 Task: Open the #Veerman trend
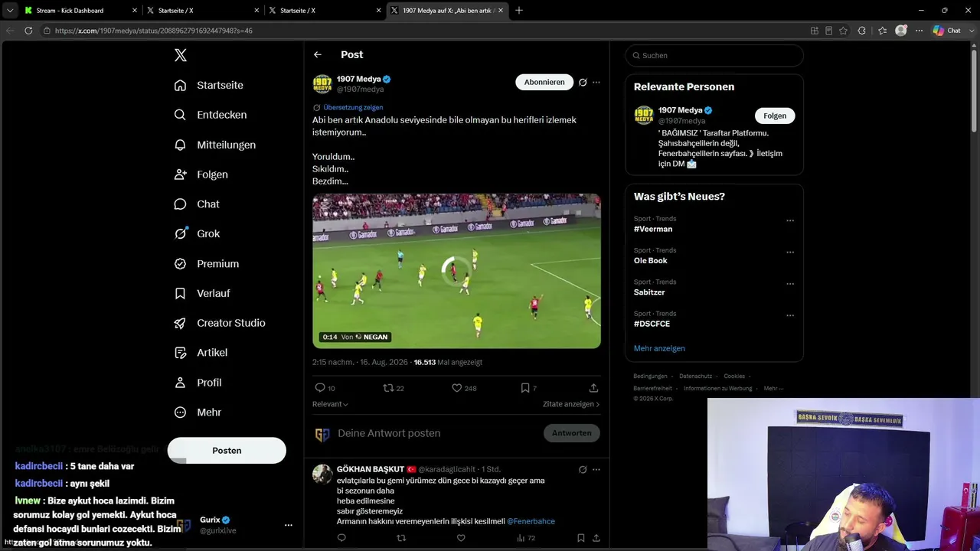click(655, 229)
